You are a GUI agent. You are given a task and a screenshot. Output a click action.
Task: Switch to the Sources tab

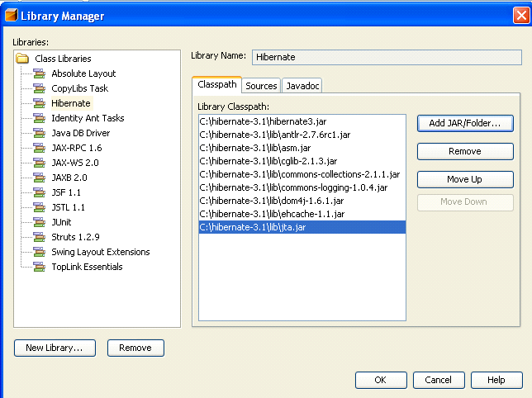pyautogui.click(x=261, y=86)
